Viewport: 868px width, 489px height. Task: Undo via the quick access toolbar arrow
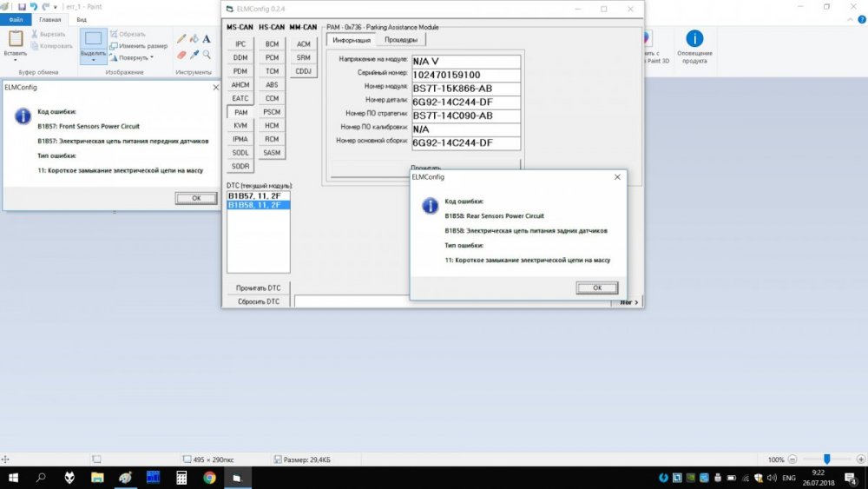pyautogui.click(x=34, y=7)
